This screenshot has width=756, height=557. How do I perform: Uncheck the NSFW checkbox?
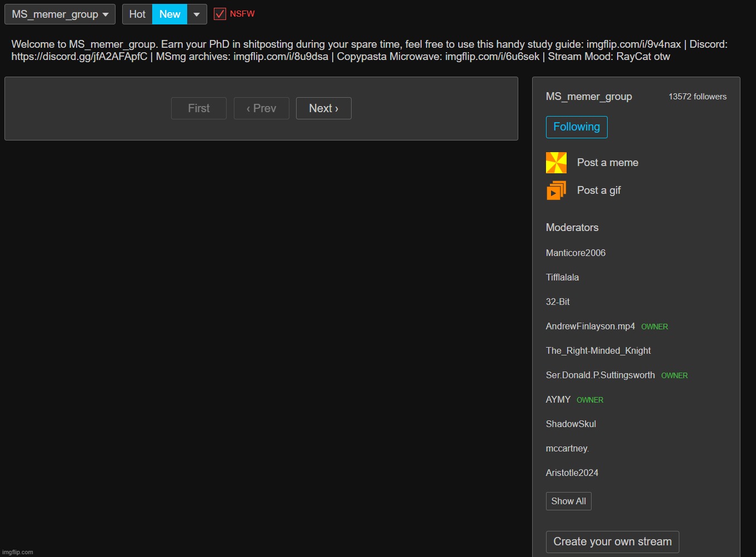click(x=220, y=14)
